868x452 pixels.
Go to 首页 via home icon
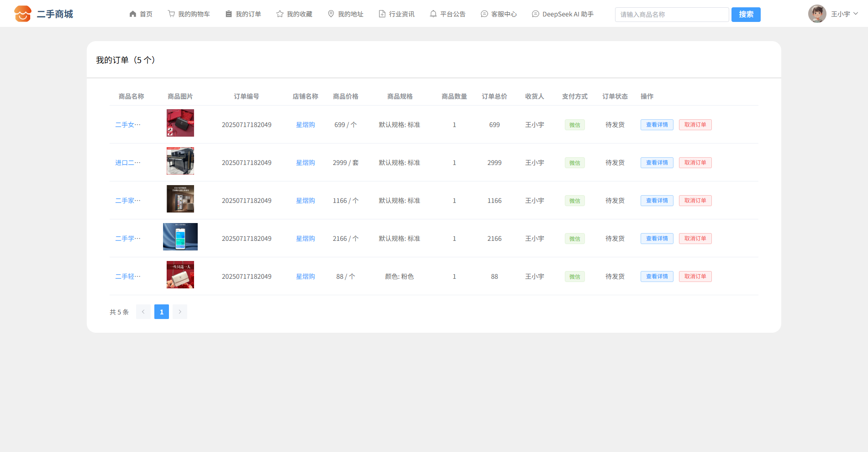[x=133, y=14]
